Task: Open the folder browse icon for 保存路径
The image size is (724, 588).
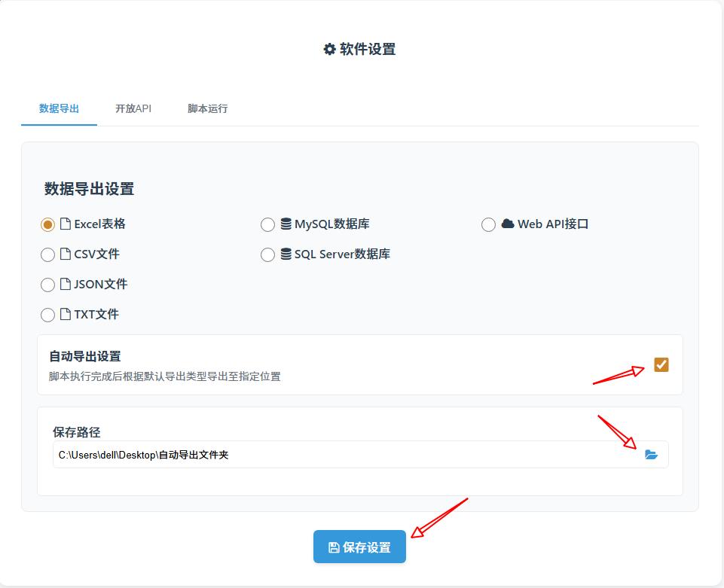Action: point(651,455)
